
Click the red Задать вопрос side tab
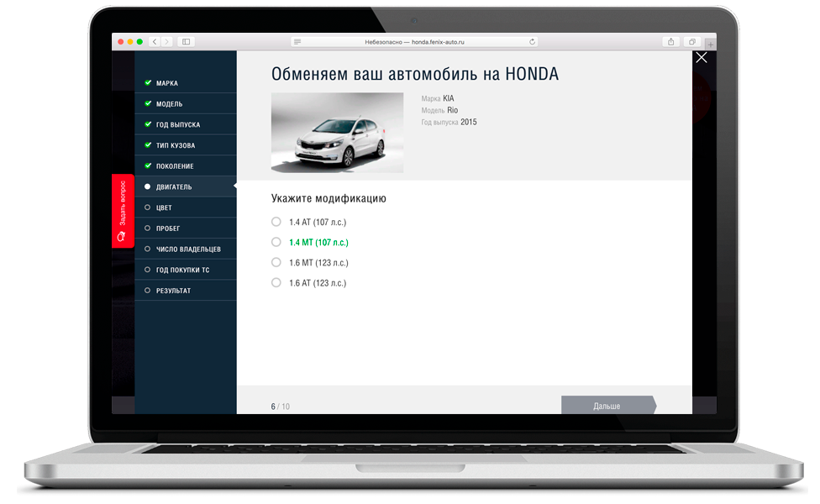[x=123, y=211]
